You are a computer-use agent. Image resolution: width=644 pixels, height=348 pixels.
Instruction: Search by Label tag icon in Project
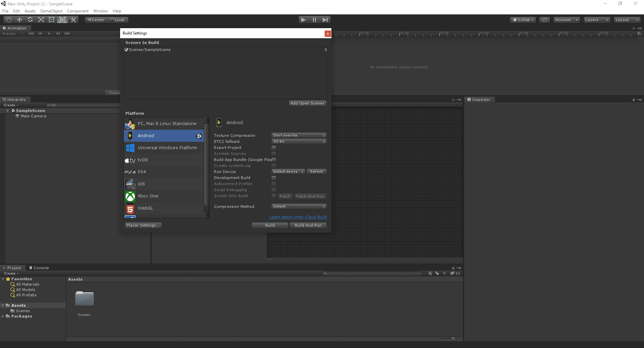click(x=437, y=274)
